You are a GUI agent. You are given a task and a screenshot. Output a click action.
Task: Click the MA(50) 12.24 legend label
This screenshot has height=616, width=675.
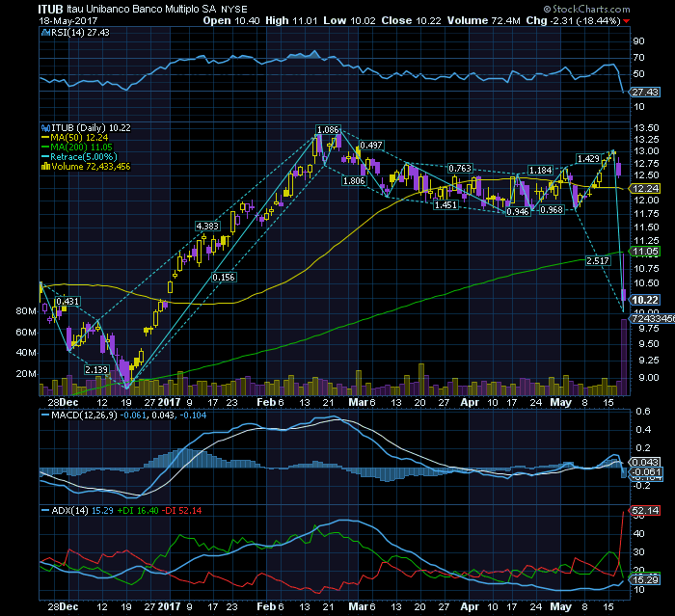tap(79, 138)
